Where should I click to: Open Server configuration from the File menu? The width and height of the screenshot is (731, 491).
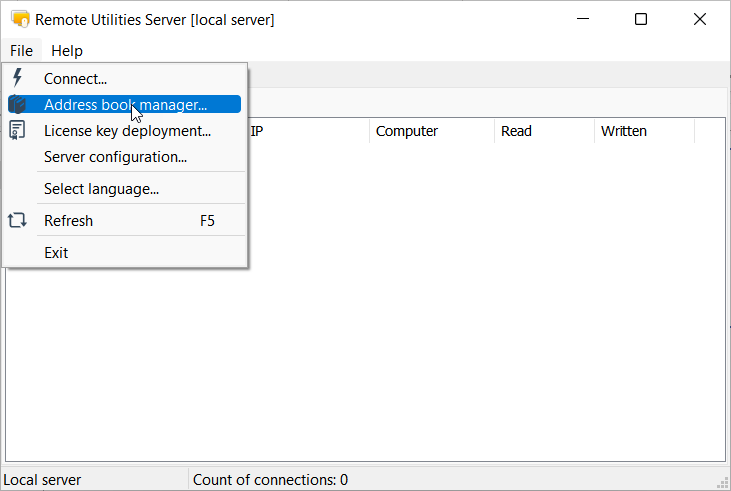(x=115, y=156)
